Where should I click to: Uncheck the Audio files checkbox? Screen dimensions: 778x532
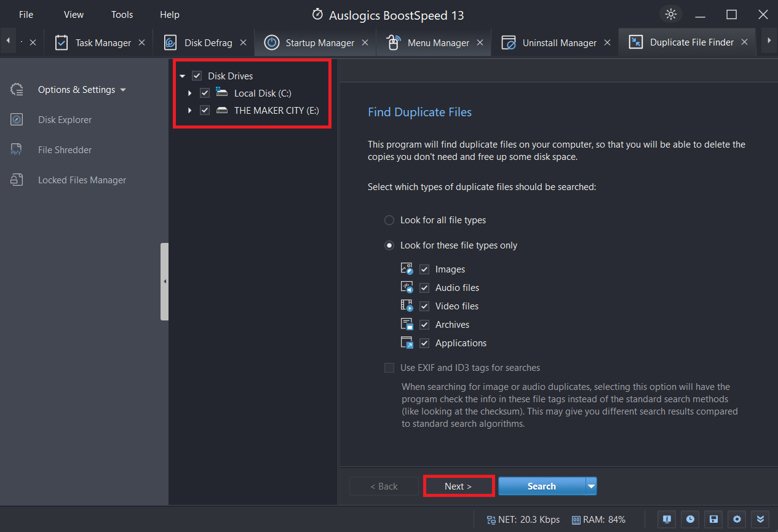pyautogui.click(x=424, y=288)
